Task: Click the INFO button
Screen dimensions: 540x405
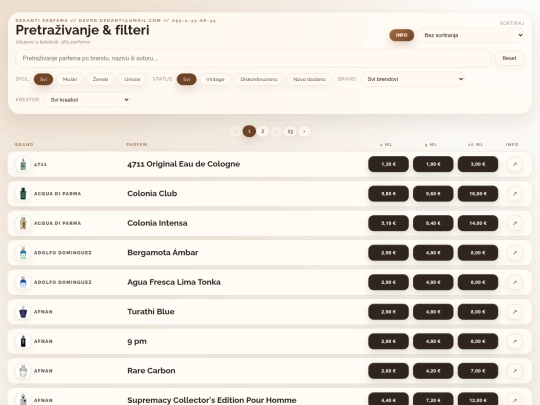Action: click(402, 35)
